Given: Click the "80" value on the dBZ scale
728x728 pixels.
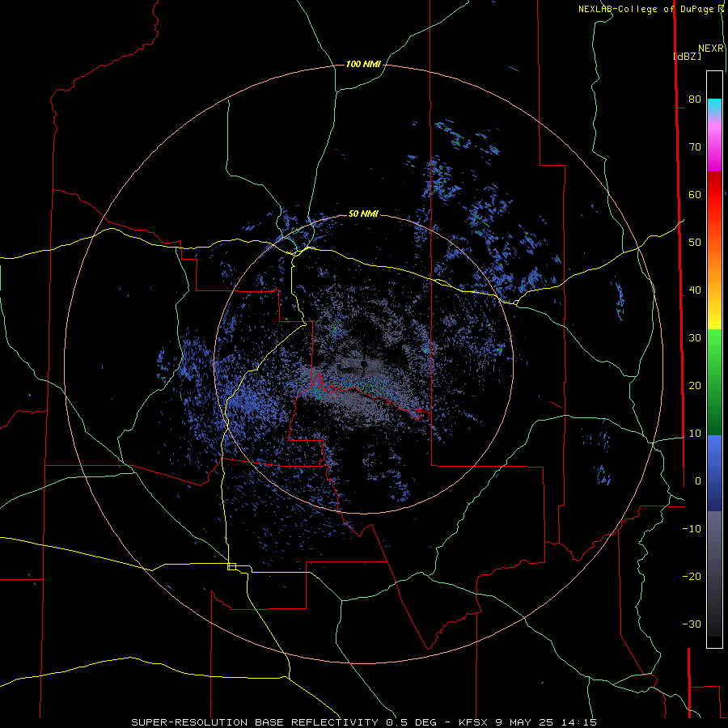Looking at the screenshot, I should [695, 99].
